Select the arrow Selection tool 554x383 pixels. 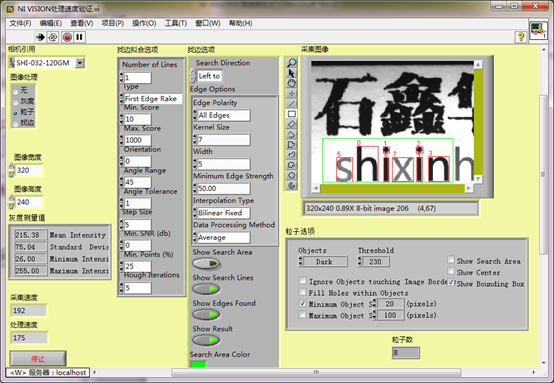[291, 73]
